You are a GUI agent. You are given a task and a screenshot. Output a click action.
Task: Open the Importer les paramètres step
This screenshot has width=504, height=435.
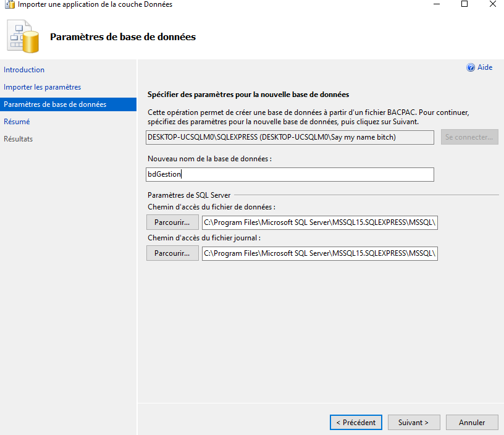(x=42, y=87)
